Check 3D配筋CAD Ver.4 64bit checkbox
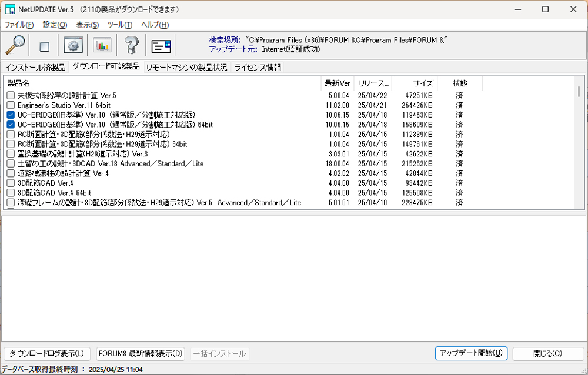The width and height of the screenshot is (588, 375). [11, 193]
